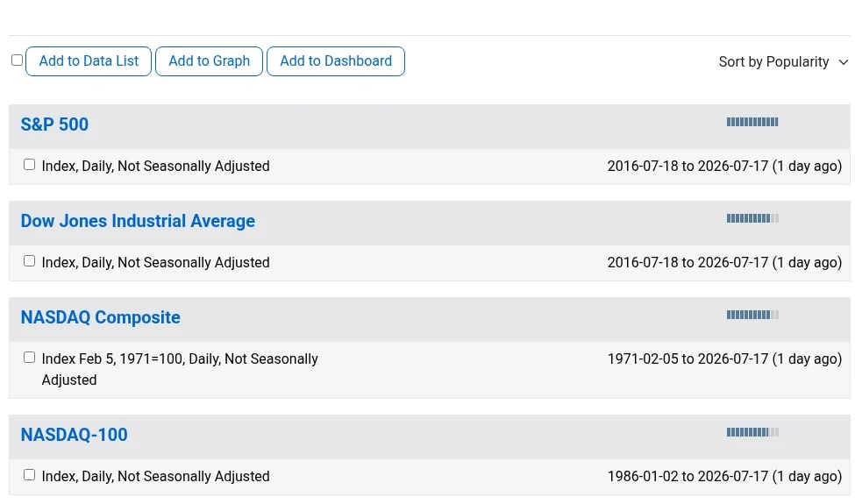
Task: Check the S&P 500 Index Daily checkbox
Action: click(x=30, y=165)
